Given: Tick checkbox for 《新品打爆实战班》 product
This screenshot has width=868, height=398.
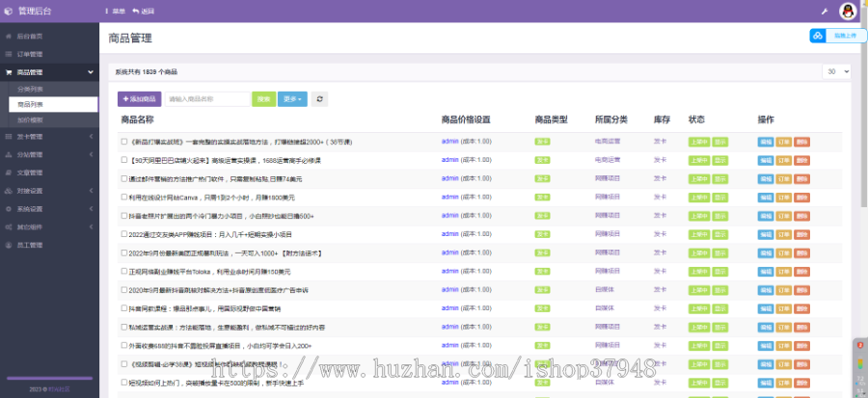Looking at the screenshot, I should 124,142.
